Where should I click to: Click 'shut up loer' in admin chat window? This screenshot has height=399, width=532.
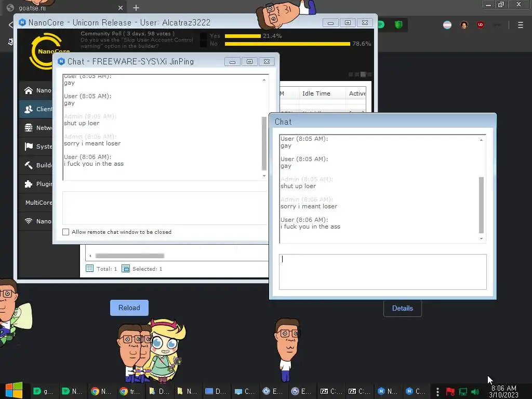coord(82,123)
